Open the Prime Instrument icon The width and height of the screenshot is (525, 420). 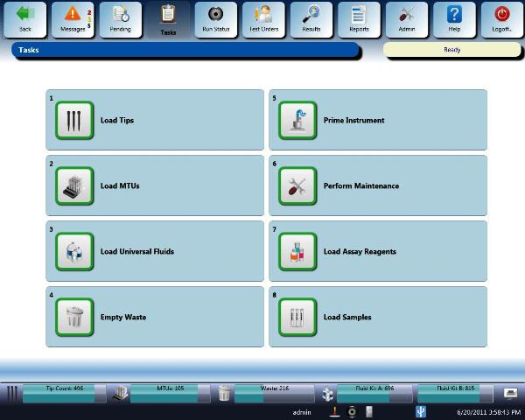pyautogui.click(x=297, y=121)
